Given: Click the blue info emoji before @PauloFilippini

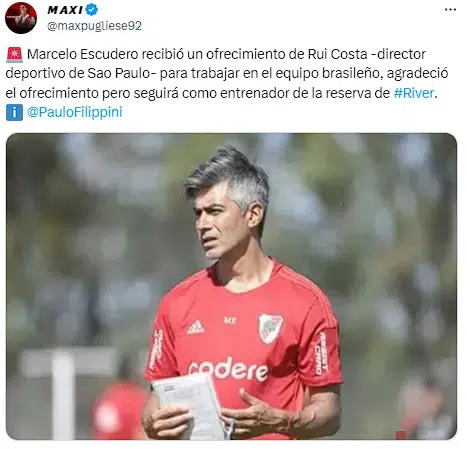Looking at the screenshot, I should [x=14, y=112].
